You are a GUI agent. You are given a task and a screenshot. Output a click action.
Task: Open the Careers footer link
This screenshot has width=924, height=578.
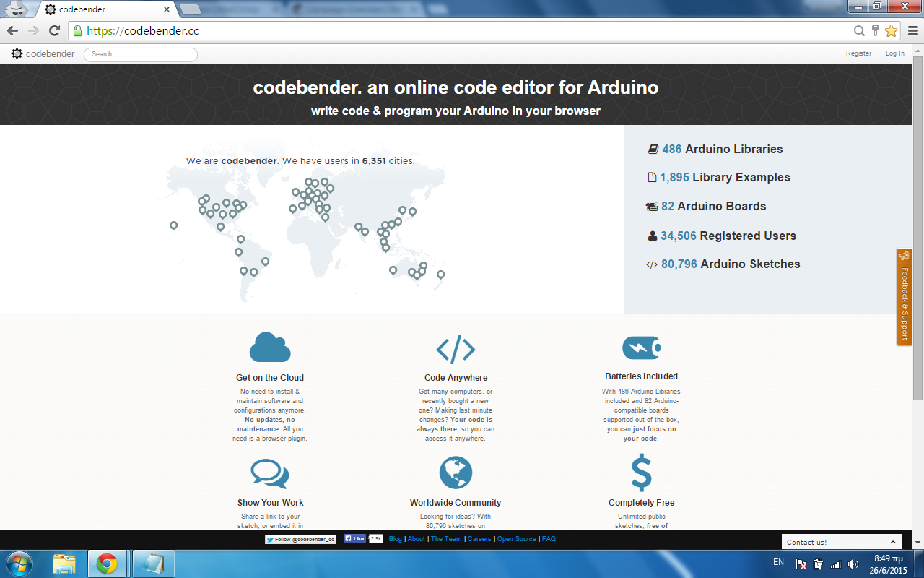point(479,539)
